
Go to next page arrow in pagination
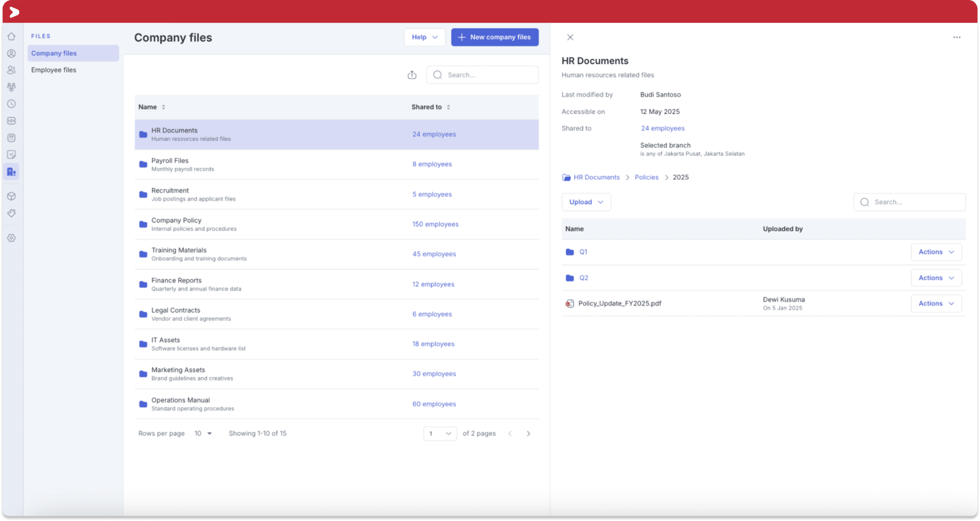[x=528, y=433]
